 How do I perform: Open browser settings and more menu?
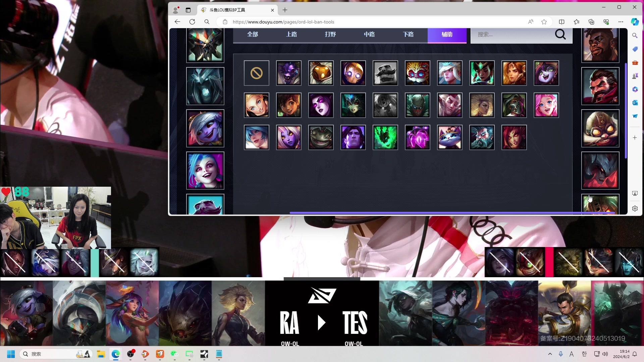621,22
